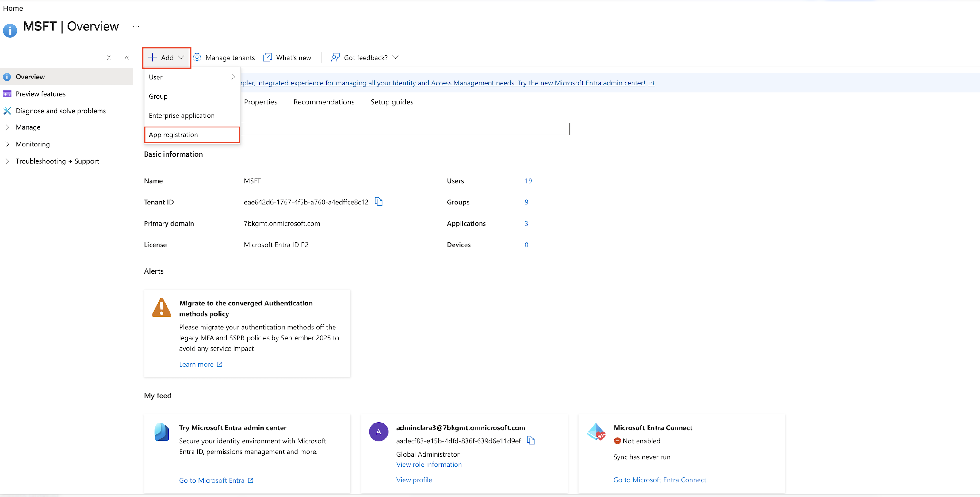This screenshot has width=980, height=497.
Task: Open the User submenu arrow
Action: coord(233,77)
